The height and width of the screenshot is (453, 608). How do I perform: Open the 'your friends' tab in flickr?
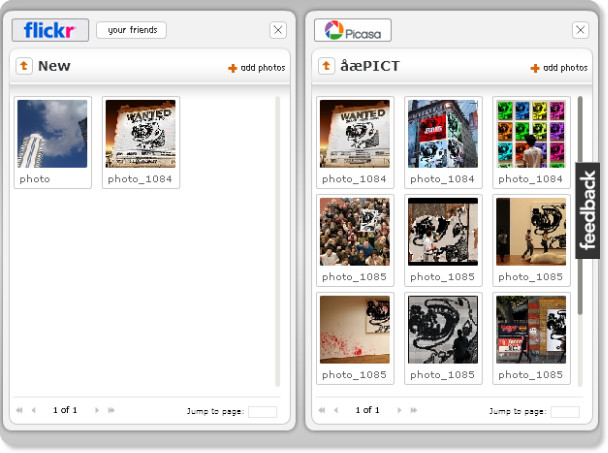[131, 30]
